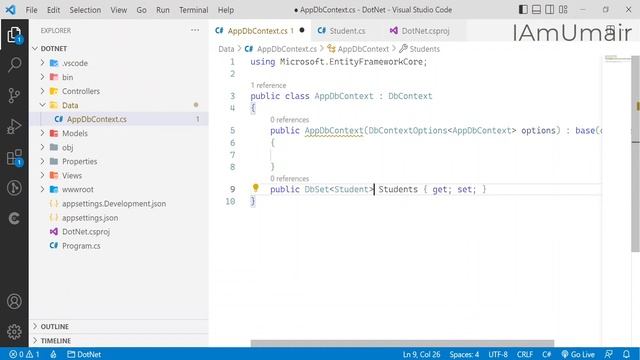Click the VS Code logo icon
Viewport: 640px width, 360px height.
(x=11, y=9)
